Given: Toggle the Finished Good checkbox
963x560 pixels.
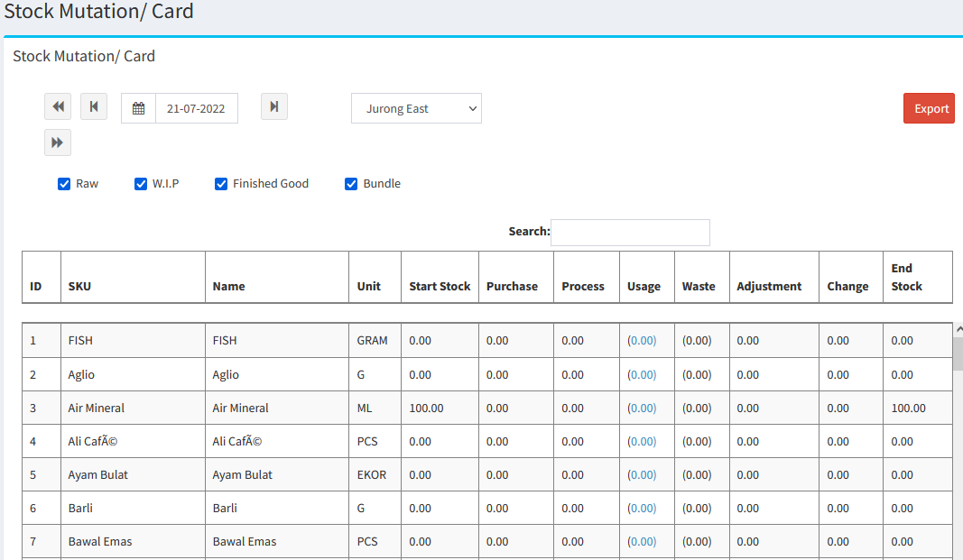Looking at the screenshot, I should coord(221,184).
